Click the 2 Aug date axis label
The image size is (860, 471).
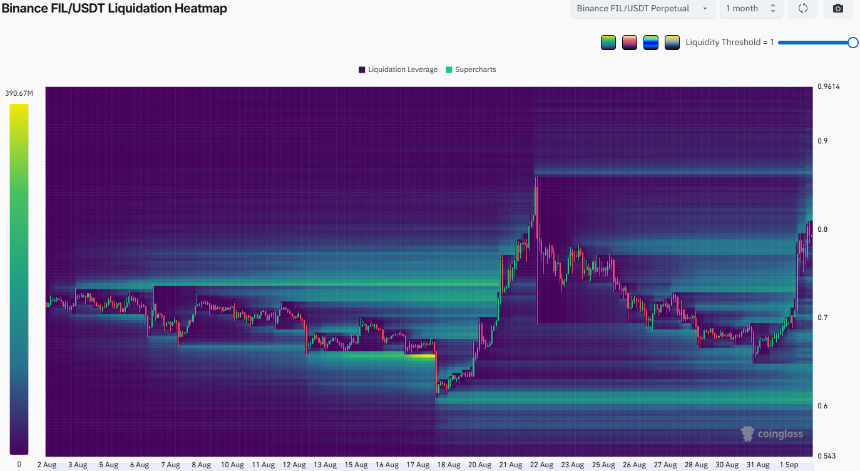pos(47,464)
